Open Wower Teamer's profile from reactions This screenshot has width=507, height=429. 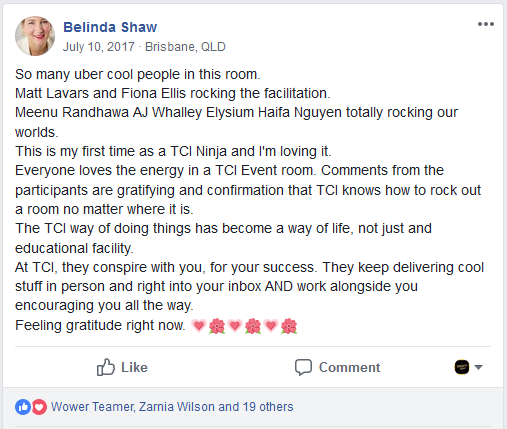click(x=93, y=407)
